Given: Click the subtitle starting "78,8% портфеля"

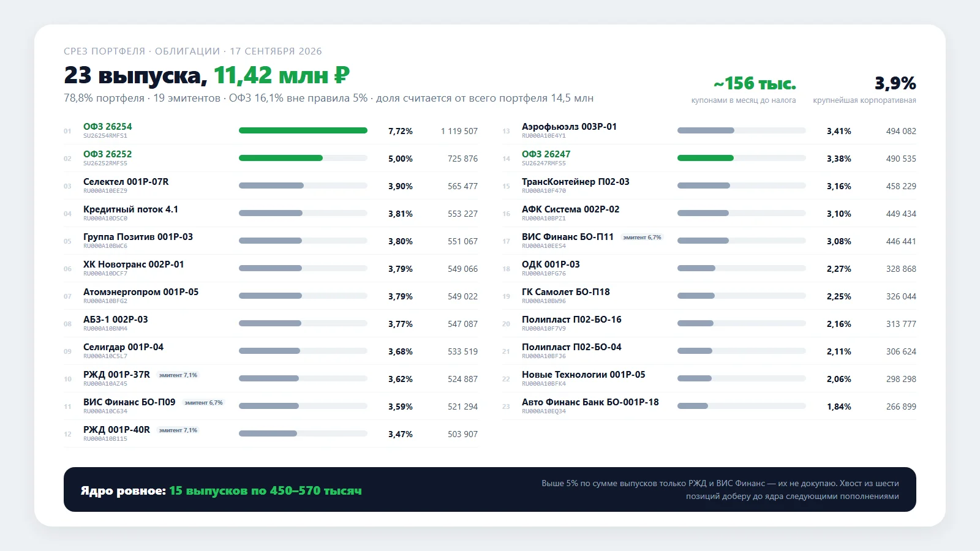Looking at the screenshot, I should coord(328,98).
